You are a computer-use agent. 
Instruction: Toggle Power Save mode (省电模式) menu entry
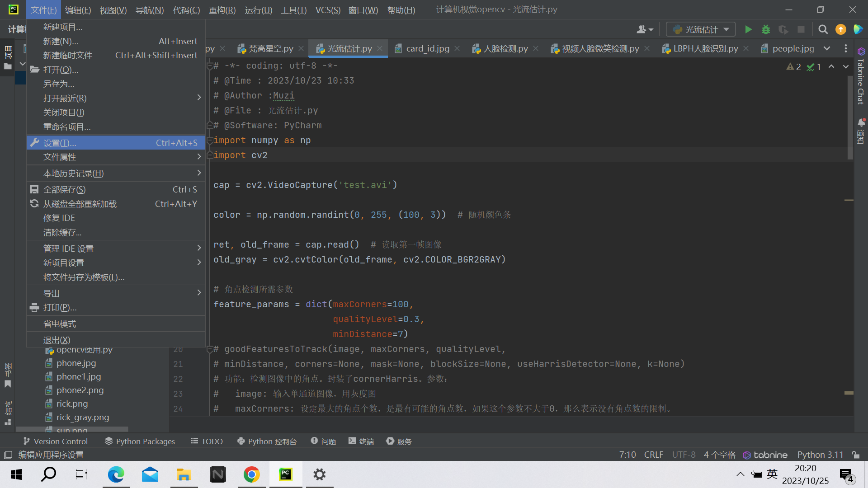pos(60,324)
